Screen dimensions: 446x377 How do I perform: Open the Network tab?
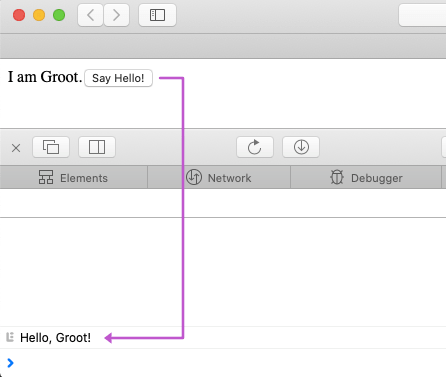point(219,178)
